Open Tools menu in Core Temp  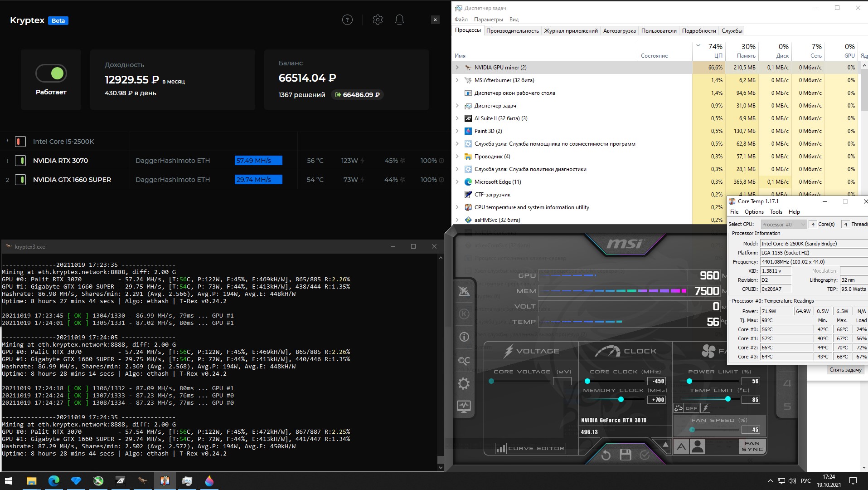coord(776,212)
